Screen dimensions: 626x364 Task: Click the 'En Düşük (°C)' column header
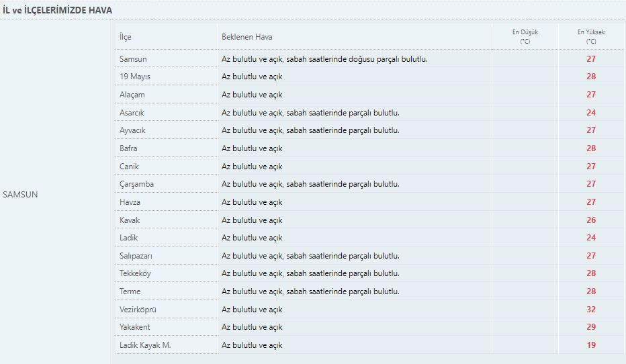point(525,37)
